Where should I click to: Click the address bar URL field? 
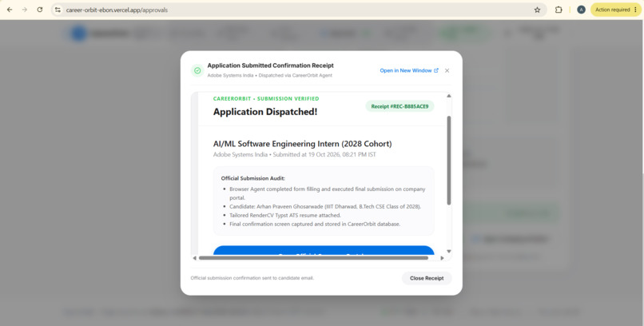(299, 10)
